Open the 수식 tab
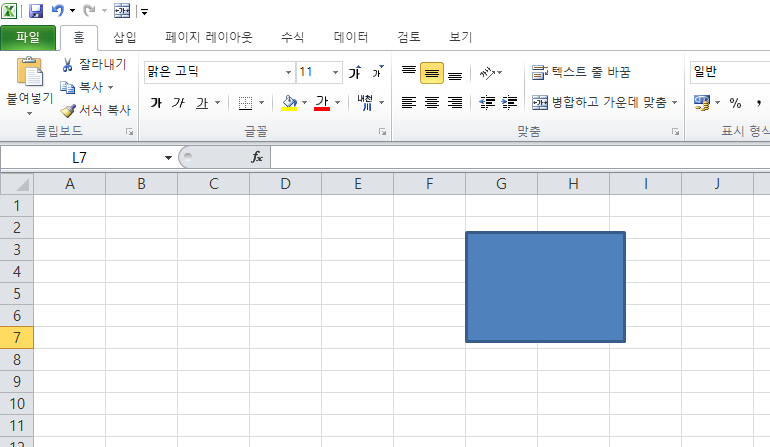This screenshot has height=447, width=770. click(292, 37)
